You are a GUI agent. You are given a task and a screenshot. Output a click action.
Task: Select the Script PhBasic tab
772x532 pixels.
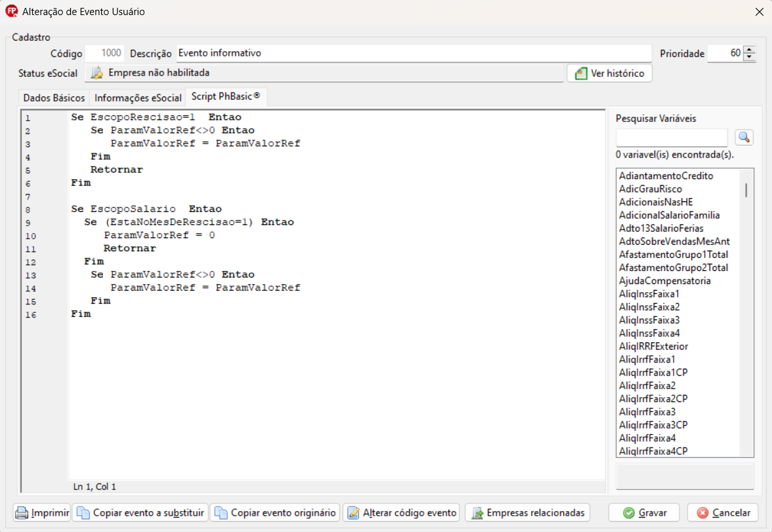226,96
